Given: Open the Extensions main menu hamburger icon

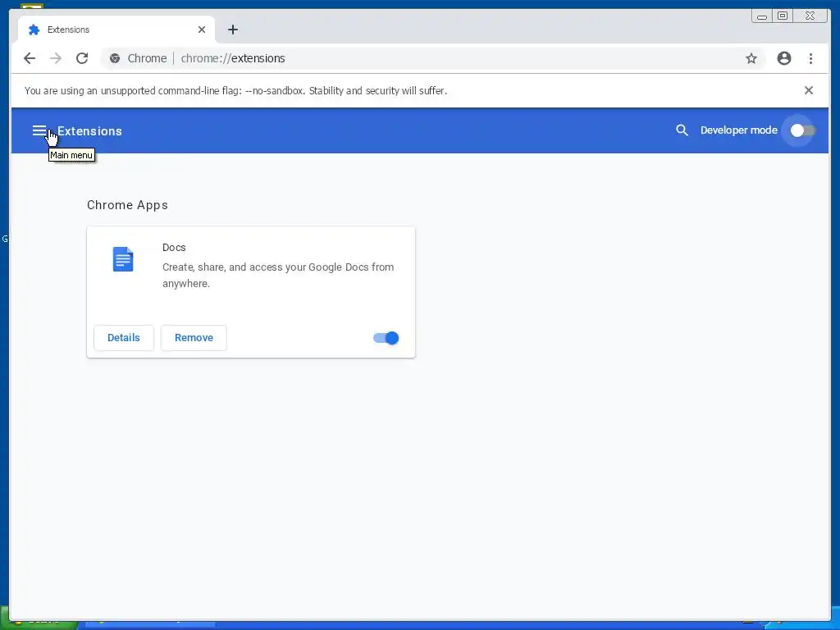Looking at the screenshot, I should coord(39,130).
